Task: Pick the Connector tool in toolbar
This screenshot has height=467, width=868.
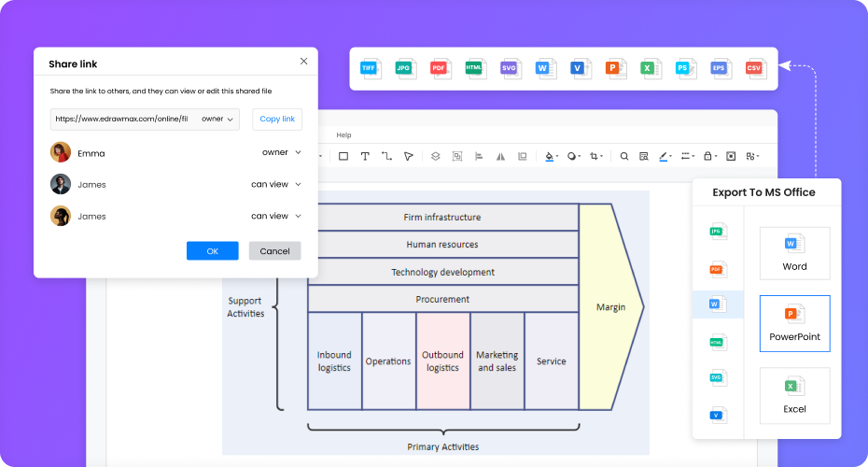Action: coord(386,156)
